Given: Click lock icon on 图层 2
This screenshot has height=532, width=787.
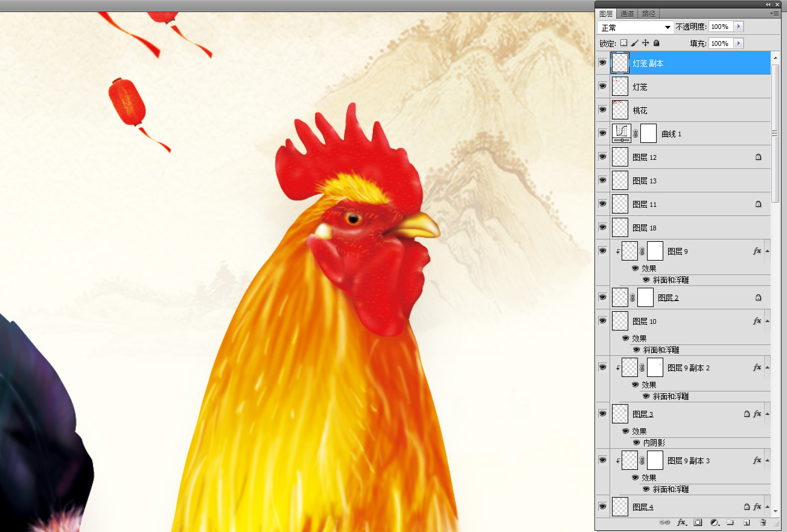Looking at the screenshot, I should [758, 297].
